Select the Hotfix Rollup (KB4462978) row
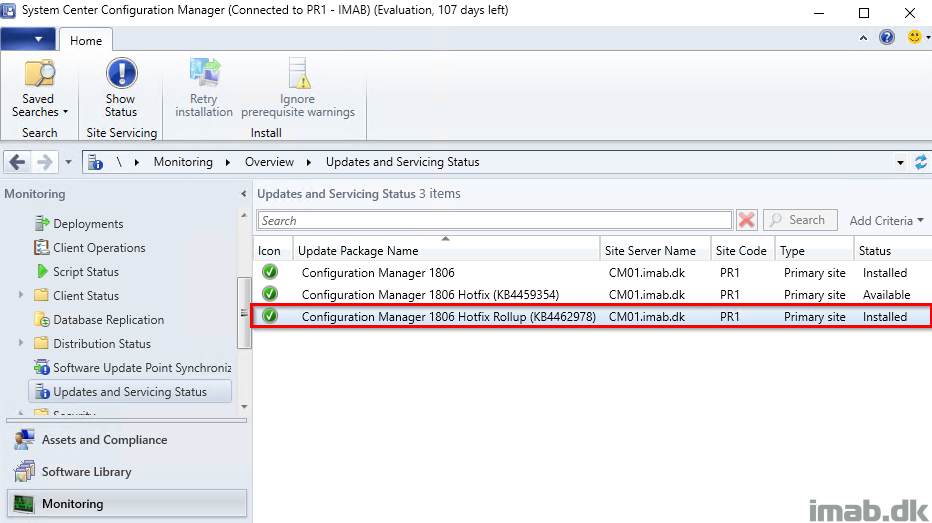932x523 pixels. 593,317
